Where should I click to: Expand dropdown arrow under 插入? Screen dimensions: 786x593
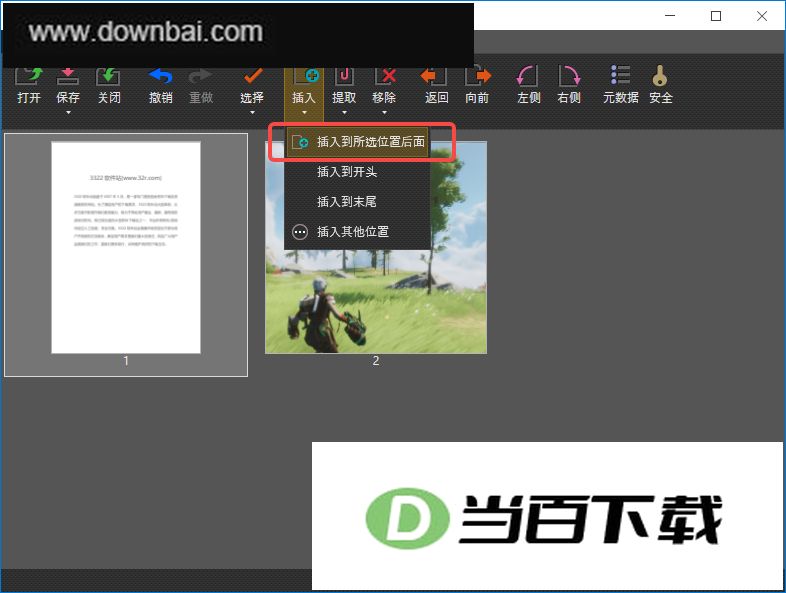click(x=304, y=113)
